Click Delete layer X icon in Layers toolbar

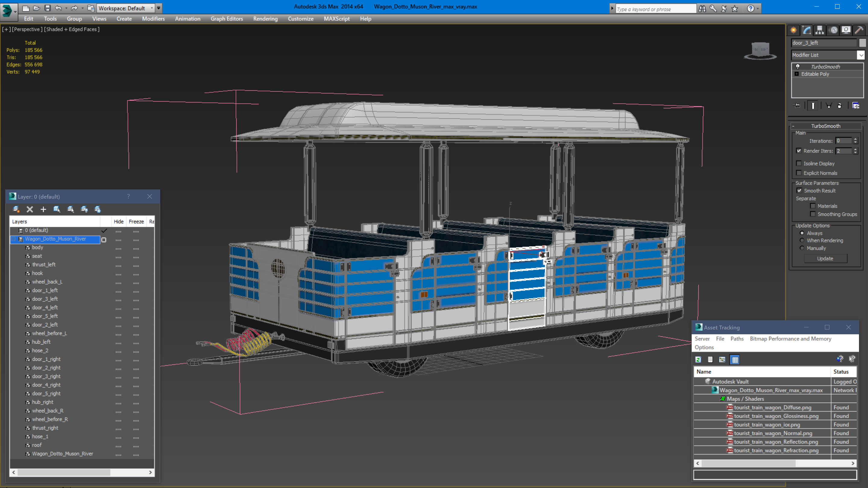(x=30, y=209)
